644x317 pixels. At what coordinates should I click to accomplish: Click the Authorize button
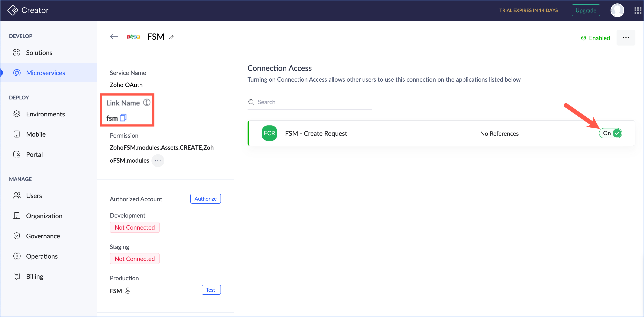(205, 199)
